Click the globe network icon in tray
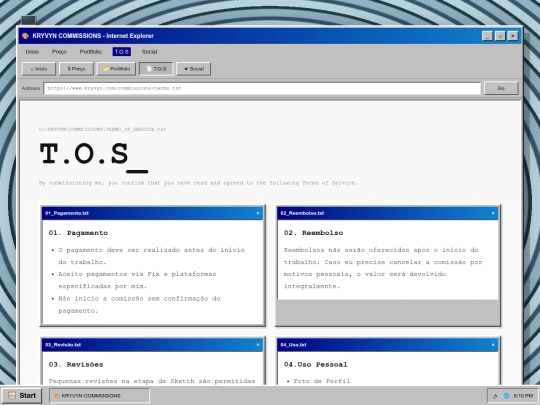540x405 pixels. 507,396
